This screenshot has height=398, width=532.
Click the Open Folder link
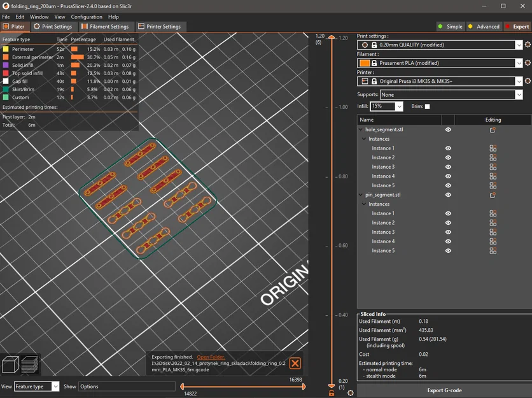tap(211, 357)
